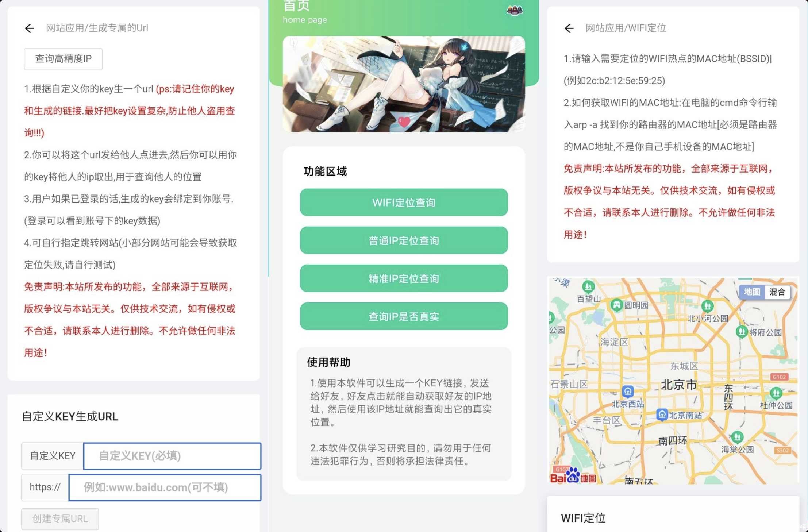This screenshot has width=808, height=532.
Task: Click the 将府公园 marker on map
Action: point(742,332)
